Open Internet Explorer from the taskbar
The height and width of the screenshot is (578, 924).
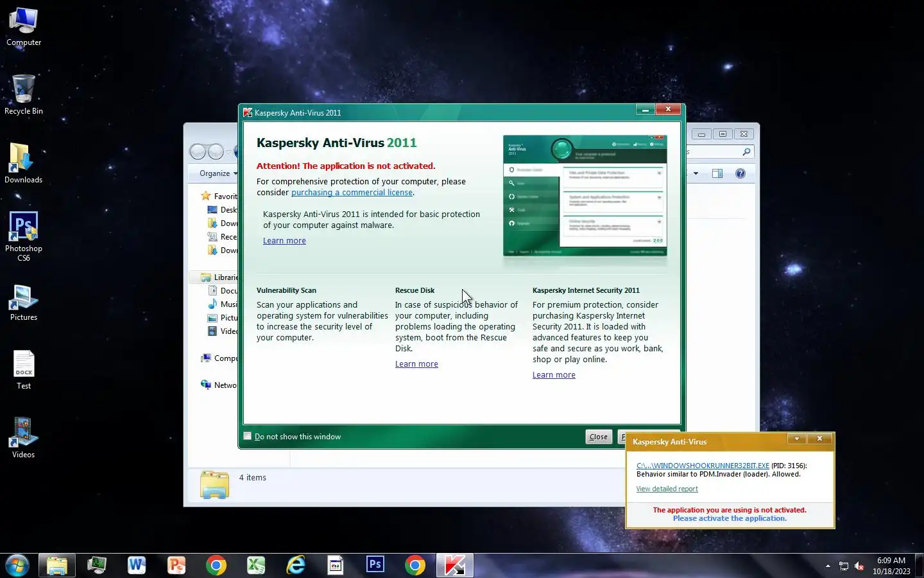click(296, 566)
